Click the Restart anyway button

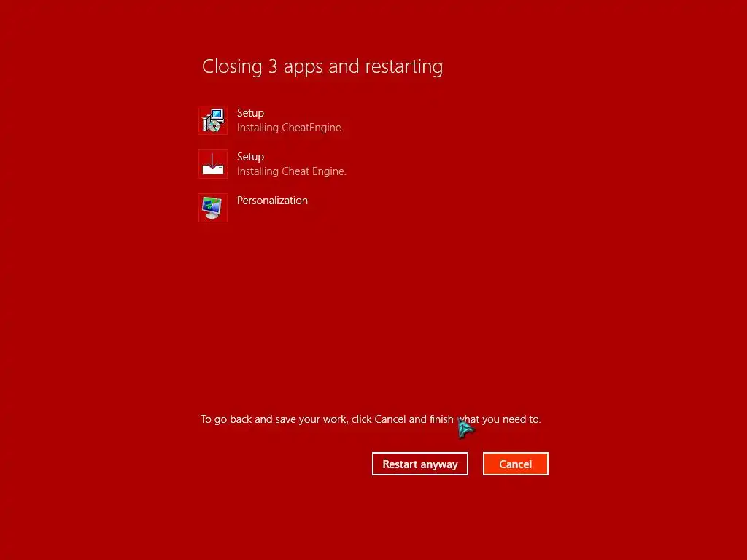click(x=419, y=464)
